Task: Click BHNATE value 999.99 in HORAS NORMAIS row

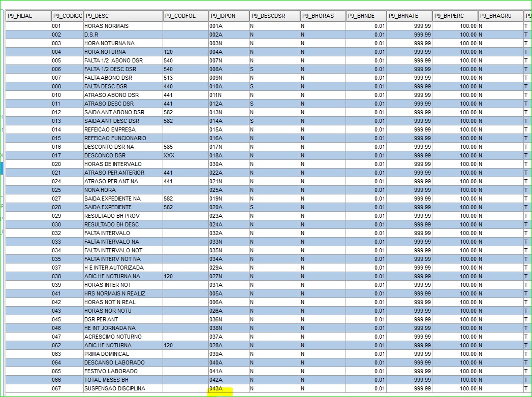Action: point(409,26)
